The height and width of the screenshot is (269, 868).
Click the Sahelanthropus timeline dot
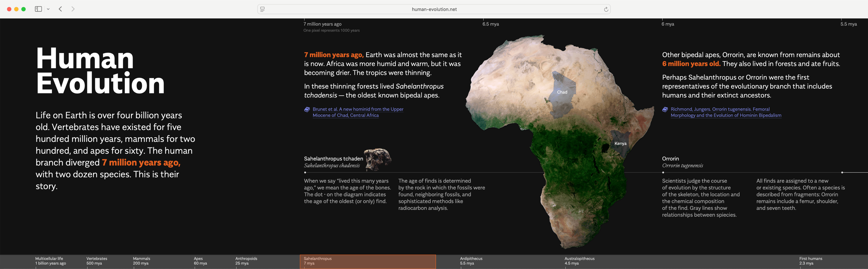[x=305, y=172]
